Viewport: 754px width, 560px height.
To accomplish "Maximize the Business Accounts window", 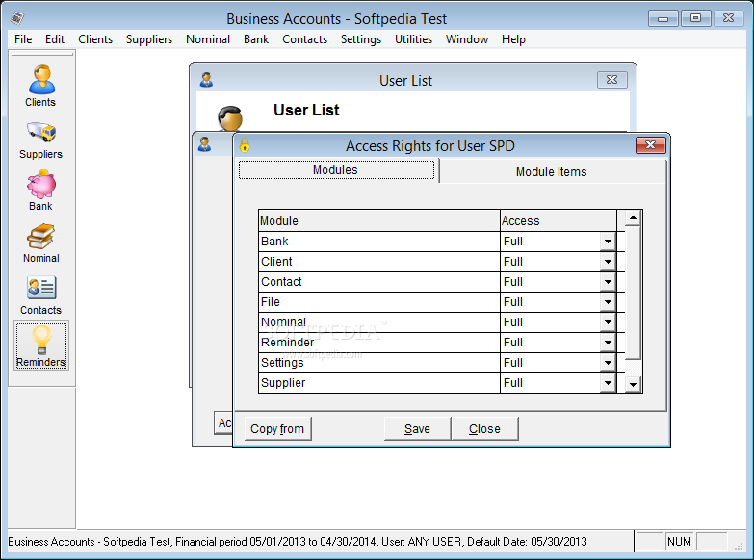I will click(695, 18).
